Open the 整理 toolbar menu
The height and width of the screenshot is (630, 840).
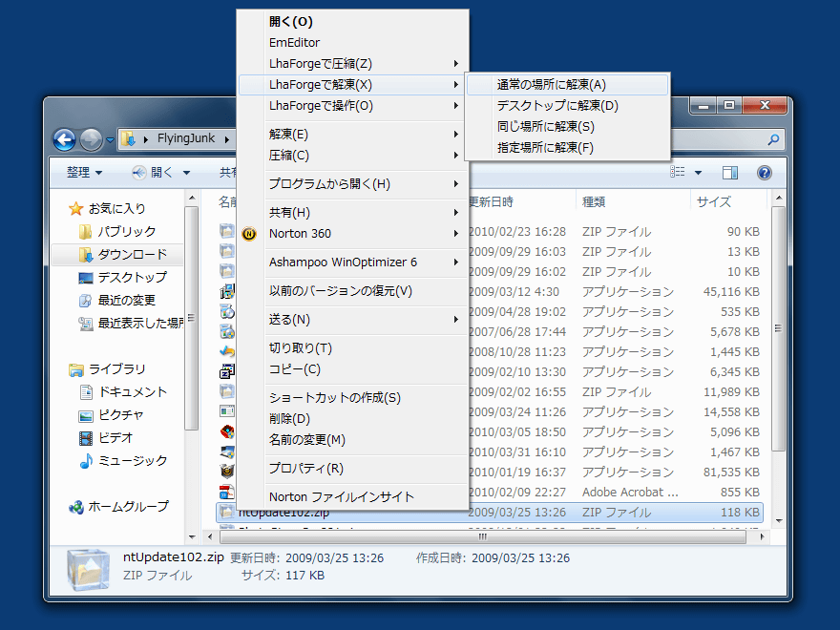pos(84,173)
